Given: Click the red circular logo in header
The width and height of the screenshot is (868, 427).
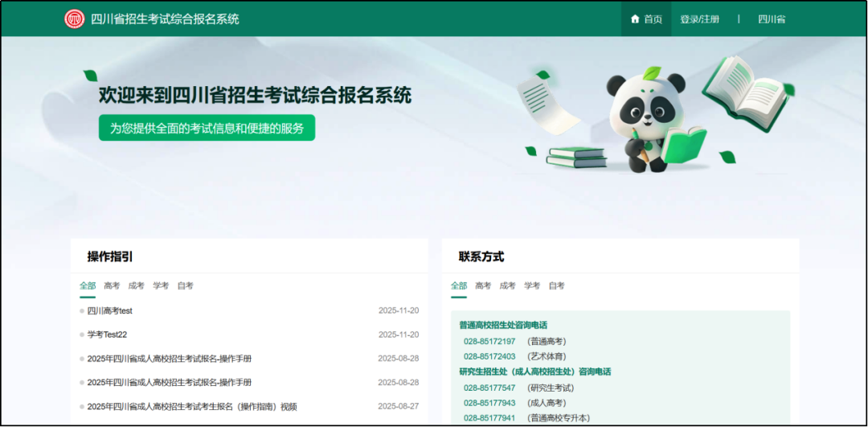Looking at the screenshot, I should click(x=75, y=19).
